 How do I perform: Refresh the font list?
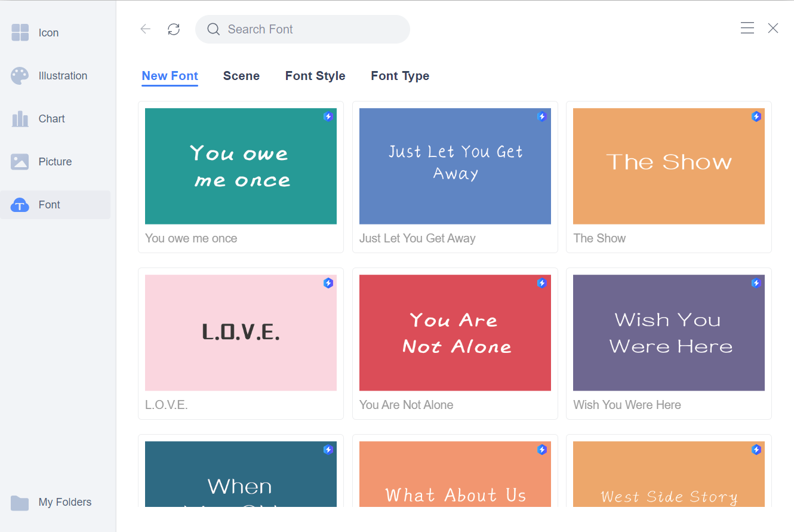point(174,29)
